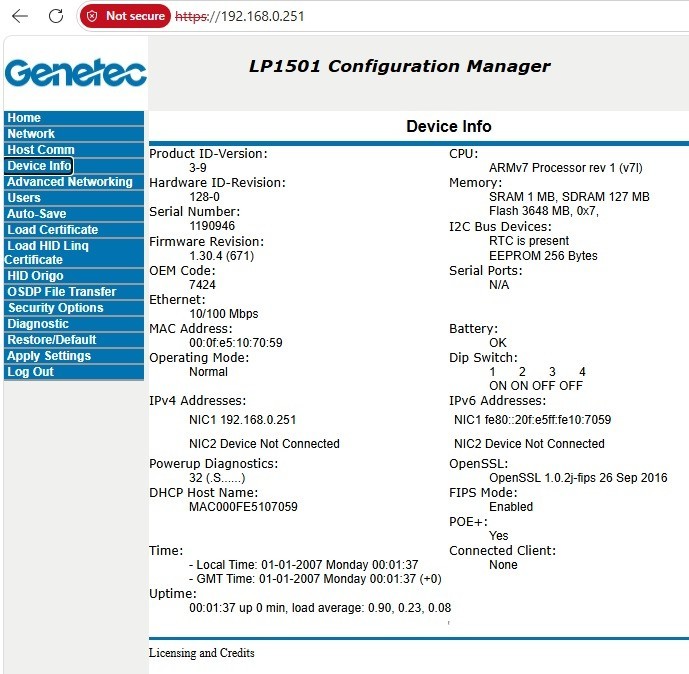The image size is (689, 674).
Task: Click the Dip Switch ON ON OFF OFF values
Action: tap(536, 386)
